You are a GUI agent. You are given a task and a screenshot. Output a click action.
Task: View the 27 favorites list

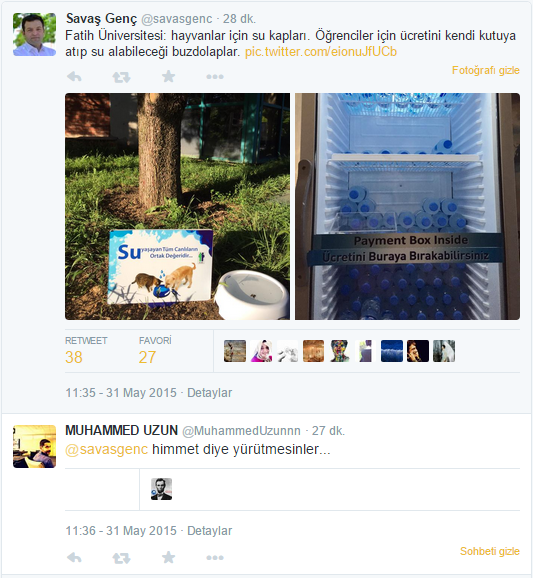[155, 351]
